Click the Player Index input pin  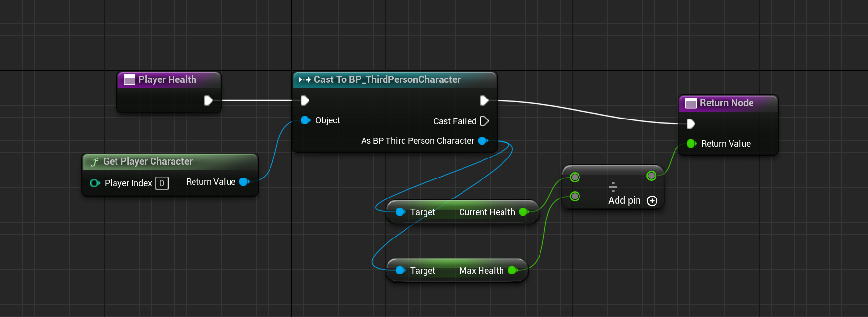pyautogui.click(x=95, y=183)
